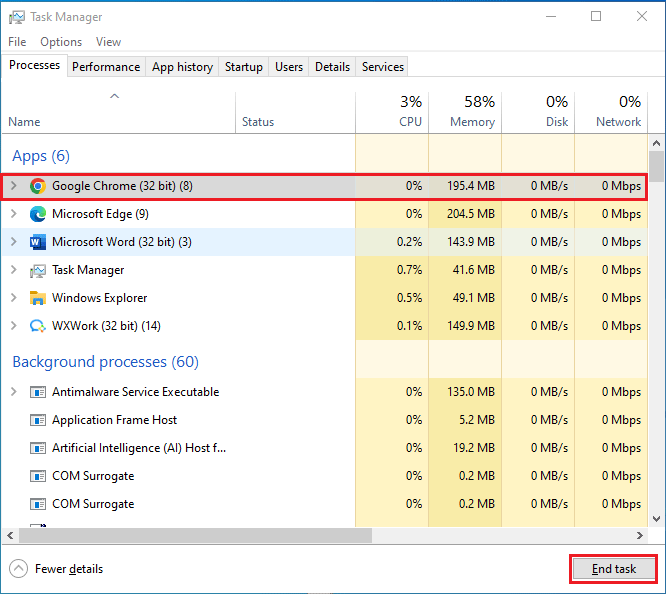
Task: Select the Microsoft Word icon
Action: pos(38,242)
